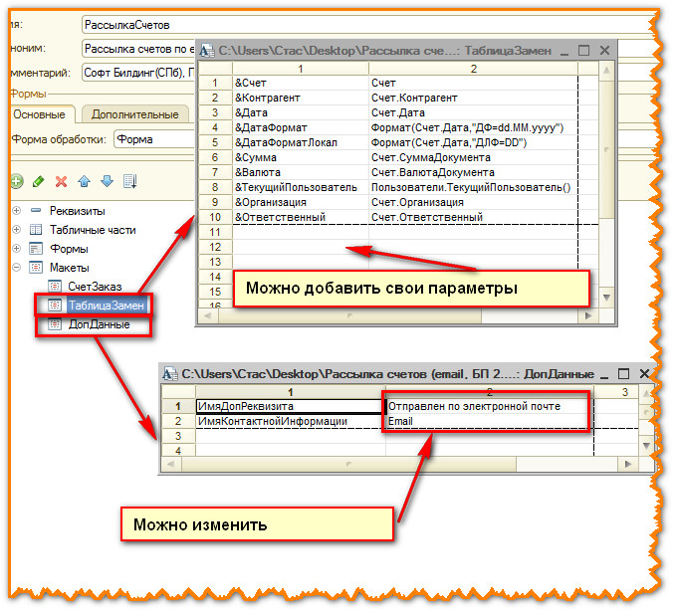Click the ТаблицаЗамен template icon

tap(55, 307)
